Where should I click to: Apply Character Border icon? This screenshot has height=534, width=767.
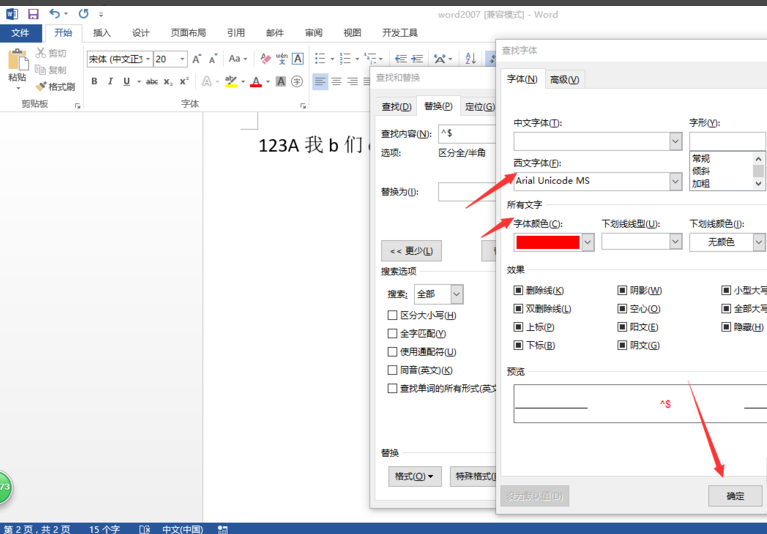[x=297, y=59]
